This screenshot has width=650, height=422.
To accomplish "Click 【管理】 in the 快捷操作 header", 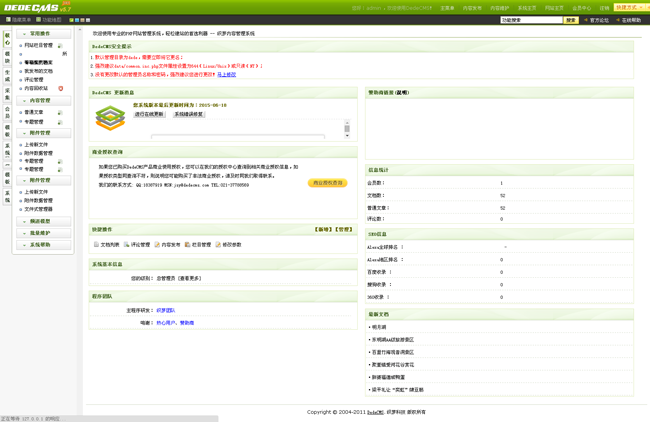I will (x=344, y=229).
